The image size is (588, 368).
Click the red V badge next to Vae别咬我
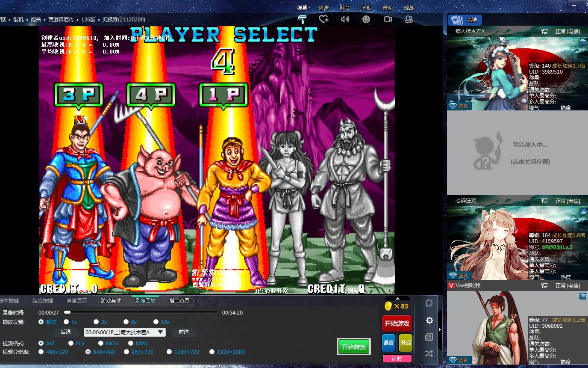point(451,285)
